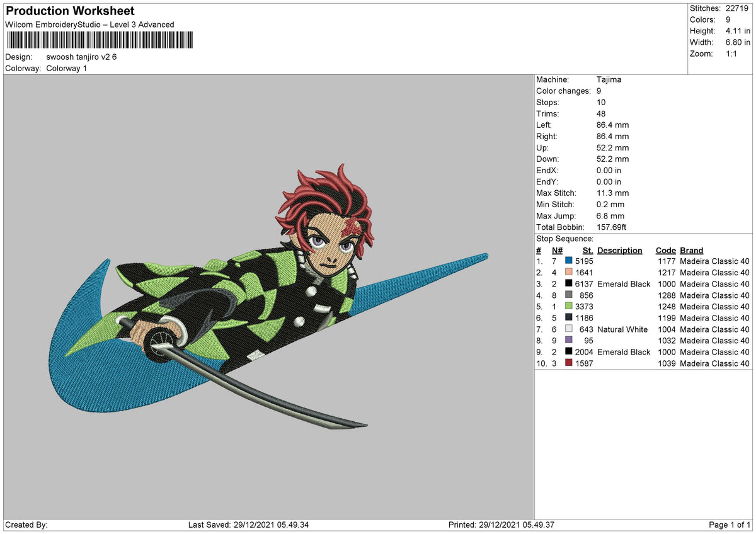This screenshot has height=534, width=756.
Task: Click the green thread swatch code 1248
Action: pos(569,306)
